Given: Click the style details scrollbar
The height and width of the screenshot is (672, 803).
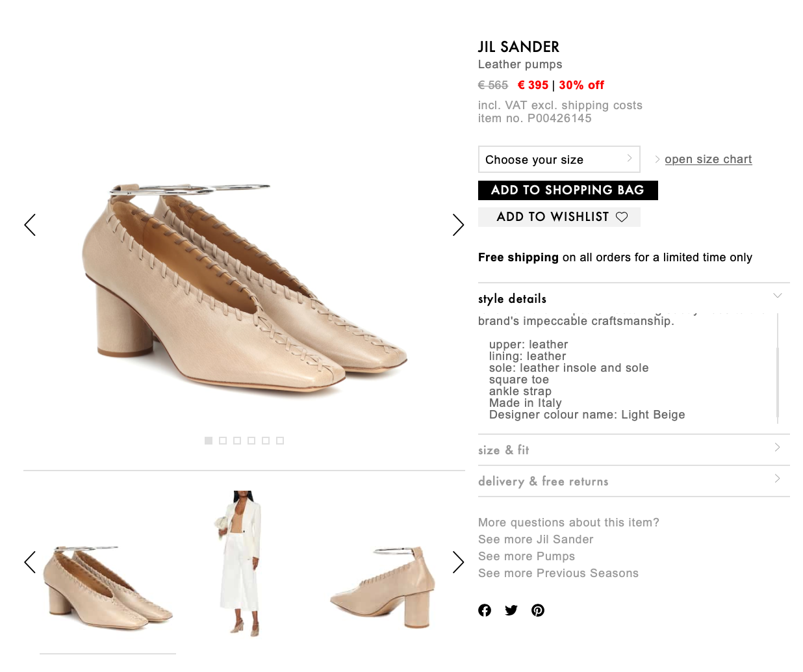Looking at the screenshot, I should (x=778, y=383).
